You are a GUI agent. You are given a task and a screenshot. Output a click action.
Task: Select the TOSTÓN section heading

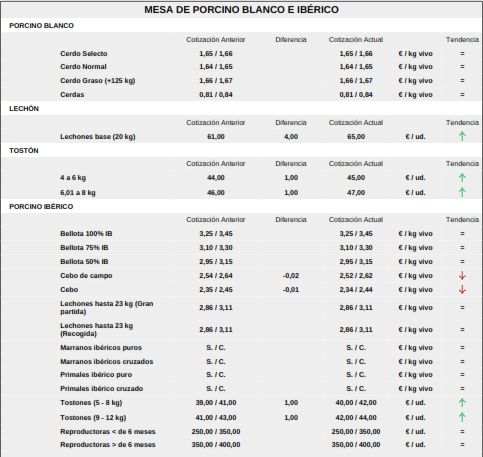pos(24,150)
